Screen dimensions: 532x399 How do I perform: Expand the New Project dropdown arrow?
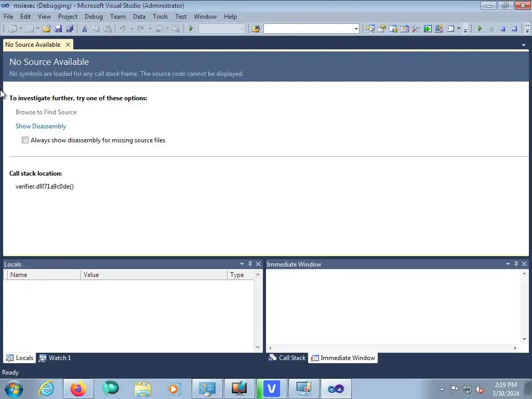(20, 29)
